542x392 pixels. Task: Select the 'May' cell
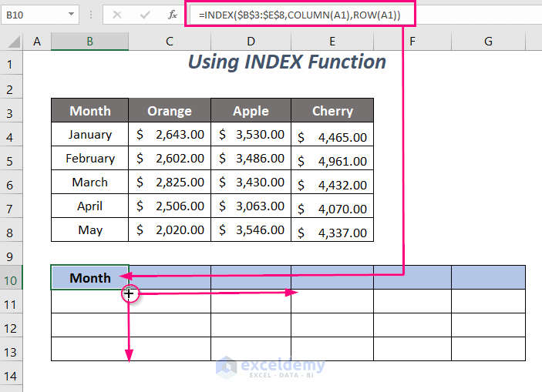coord(90,230)
